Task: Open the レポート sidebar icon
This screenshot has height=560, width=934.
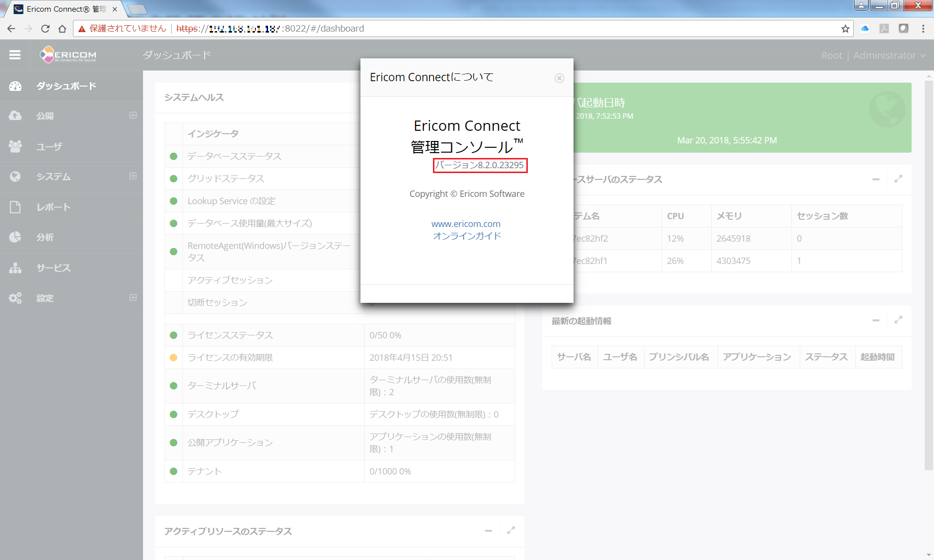Action: 15,207
